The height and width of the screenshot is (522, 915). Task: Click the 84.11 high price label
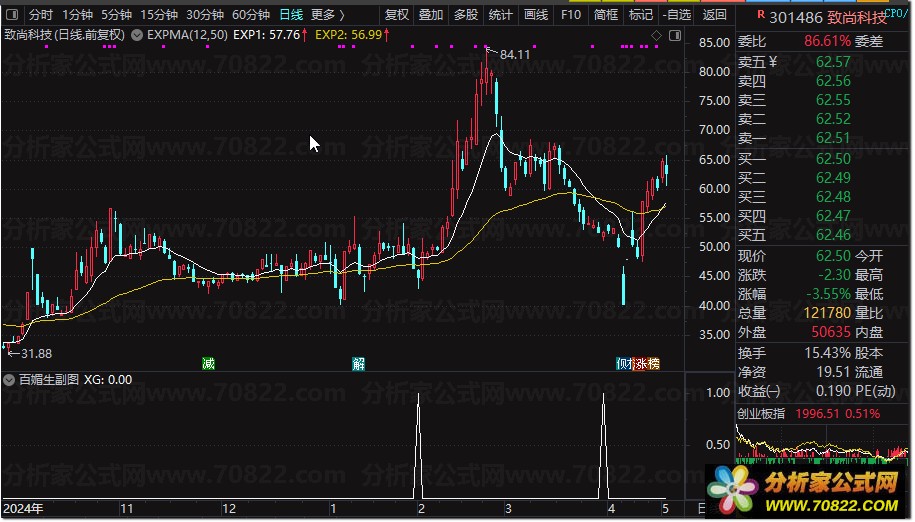click(x=515, y=55)
